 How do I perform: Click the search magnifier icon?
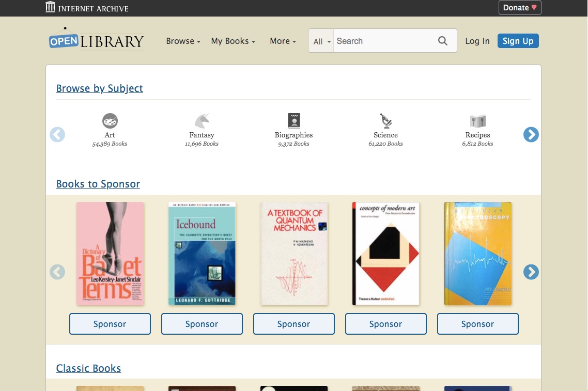[442, 41]
